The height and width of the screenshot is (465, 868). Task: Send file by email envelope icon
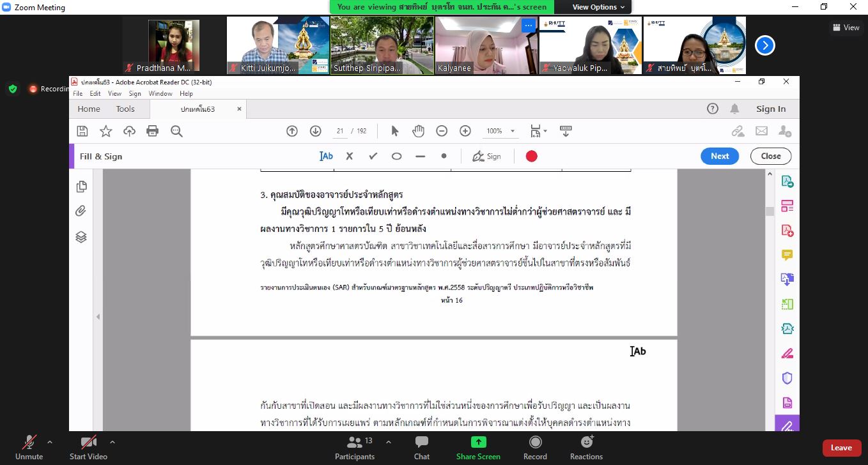click(761, 131)
